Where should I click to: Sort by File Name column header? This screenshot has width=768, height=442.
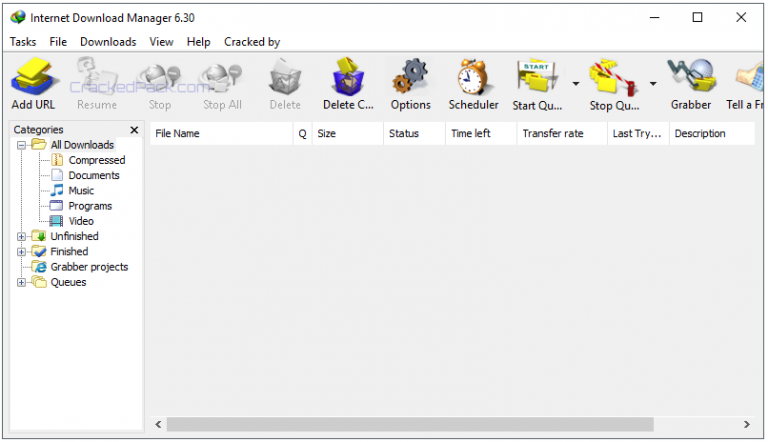[221, 133]
